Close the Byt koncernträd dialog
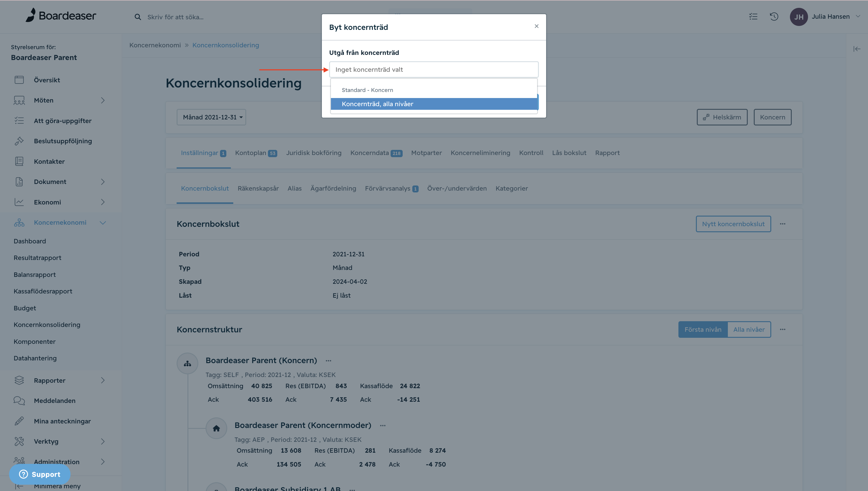 click(537, 26)
